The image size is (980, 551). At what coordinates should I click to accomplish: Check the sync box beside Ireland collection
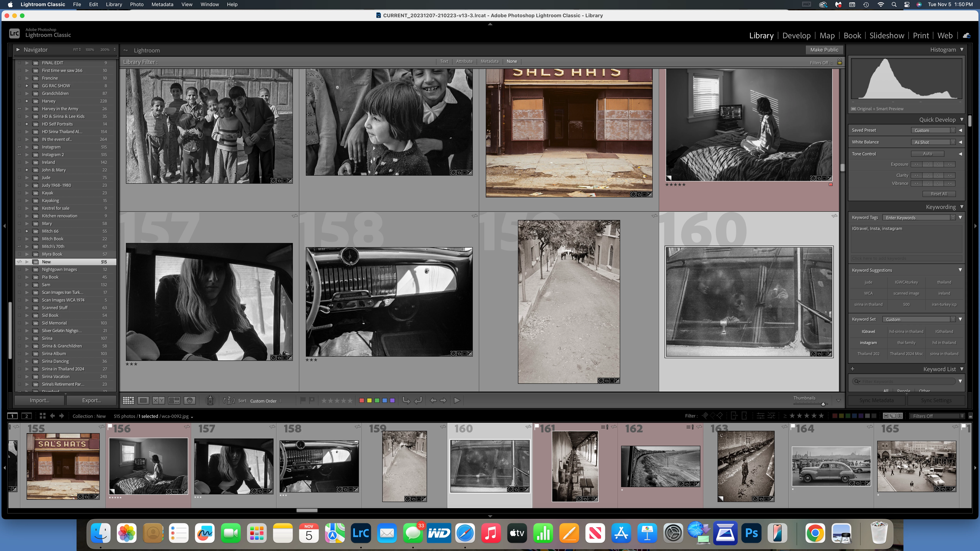click(x=19, y=162)
